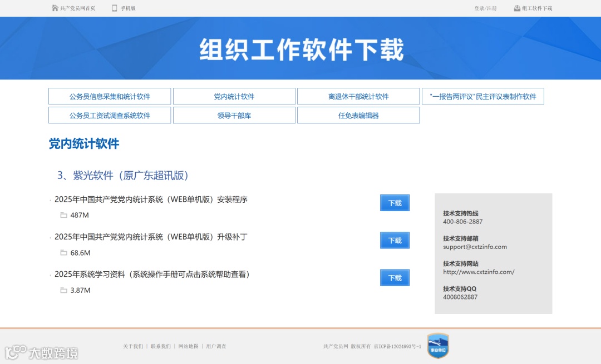Click the home icon beside 共产党员网首页
The image size is (601, 364).
point(55,8)
